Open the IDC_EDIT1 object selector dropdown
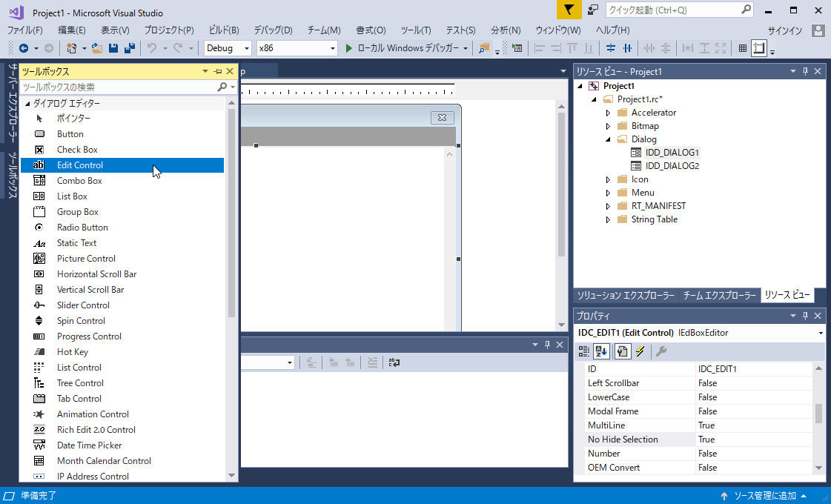 click(821, 333)
